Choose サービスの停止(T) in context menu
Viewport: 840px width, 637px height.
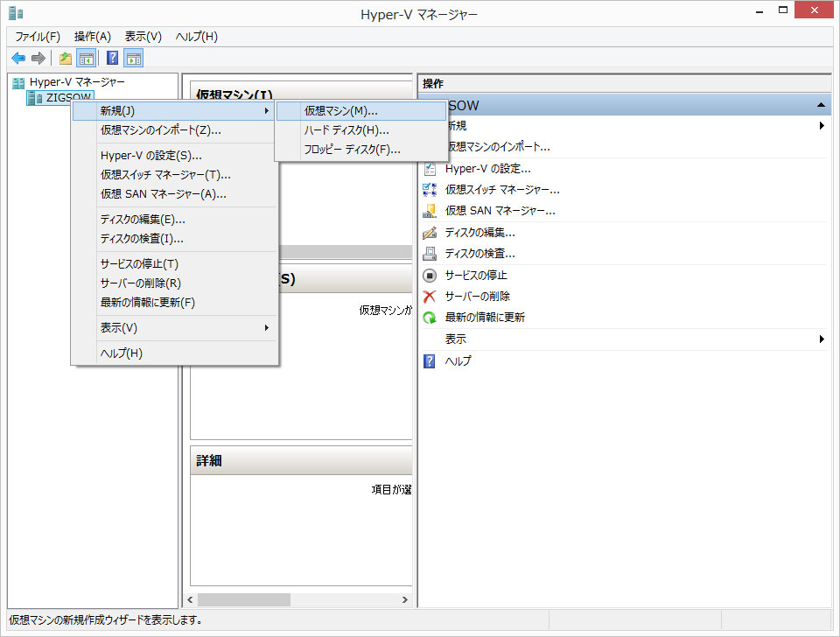[x=175, y=263]
